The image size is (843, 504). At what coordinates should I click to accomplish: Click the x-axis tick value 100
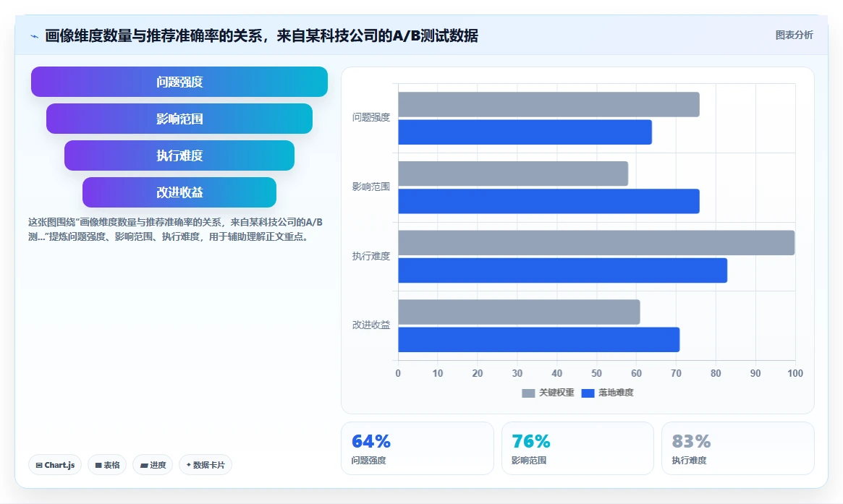795,373
